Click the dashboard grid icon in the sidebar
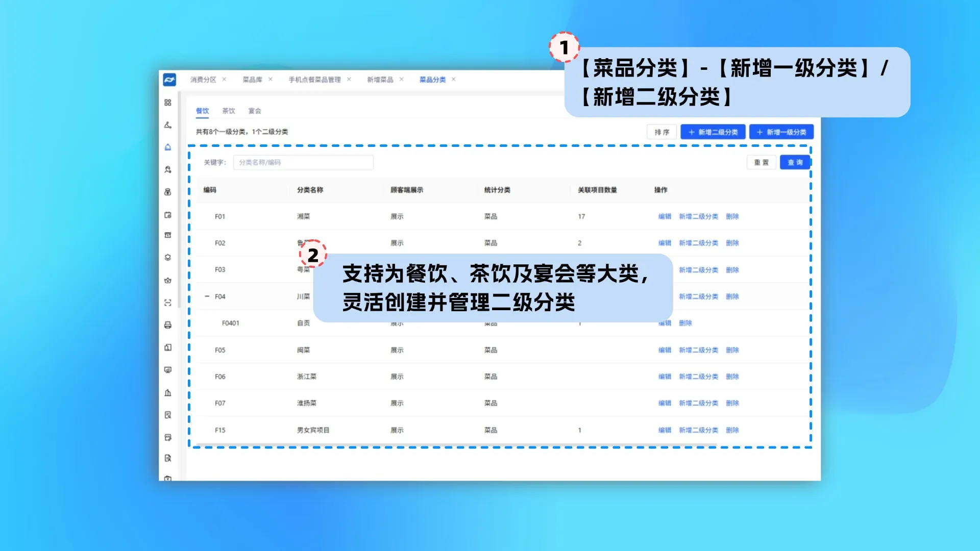The height and width of the screenshot is (551, 980). [168, 102]
